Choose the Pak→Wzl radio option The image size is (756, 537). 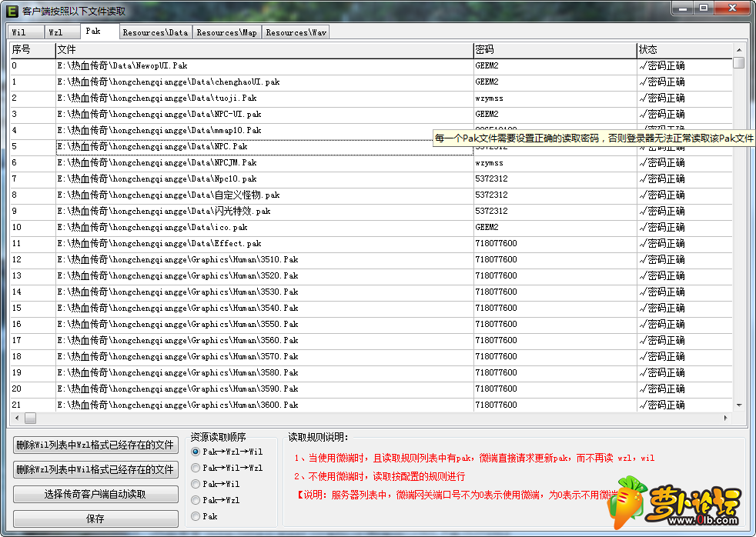coord(216,500)
